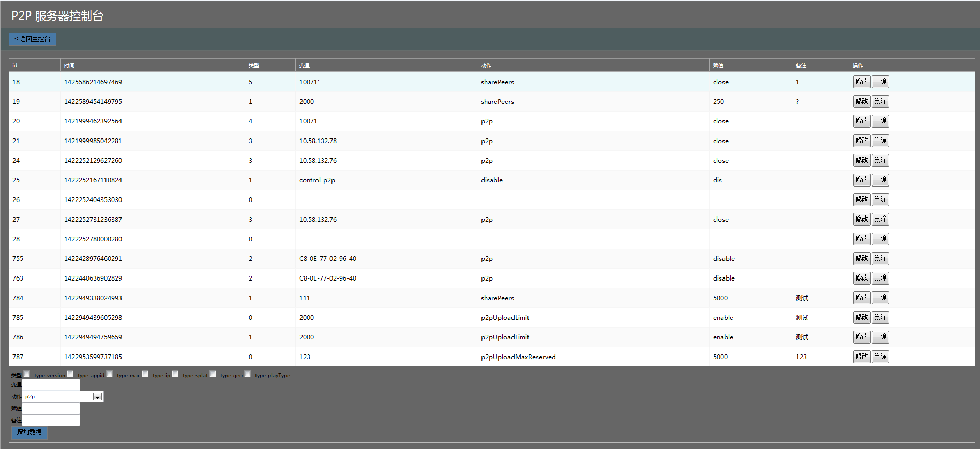Delete the p2pUploadMaxReserved row id 787
Screen dimensions: 980x449
pos(880,357)
